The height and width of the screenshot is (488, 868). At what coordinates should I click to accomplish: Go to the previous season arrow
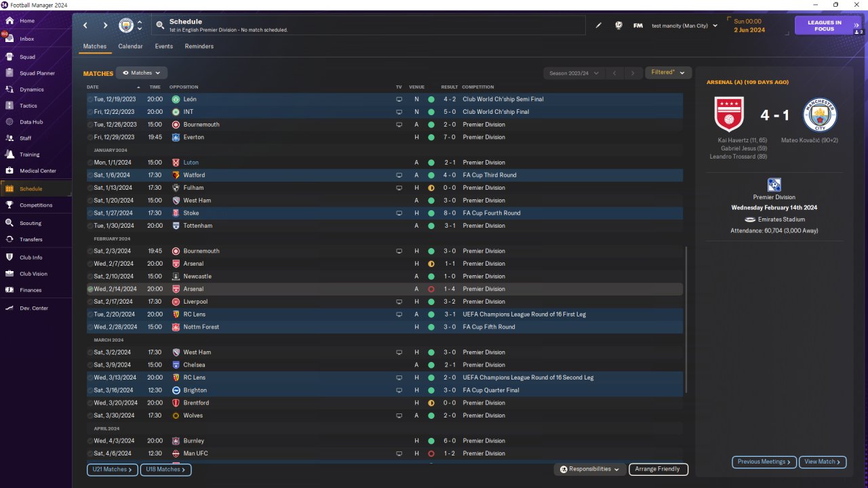click(x=614, y=73)
